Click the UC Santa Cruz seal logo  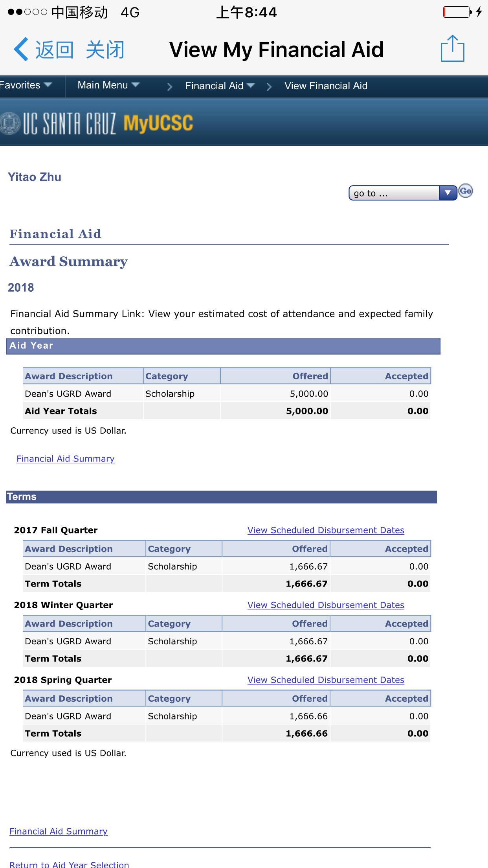click(9, 123)
